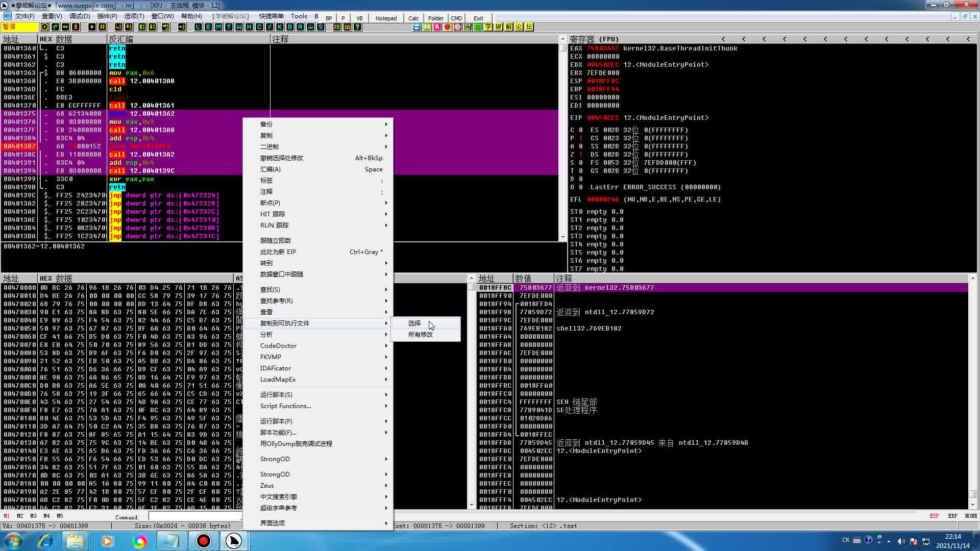Select the M2 memory tab
This screenshot has width=980, height=551.
[x=20, y=516]
